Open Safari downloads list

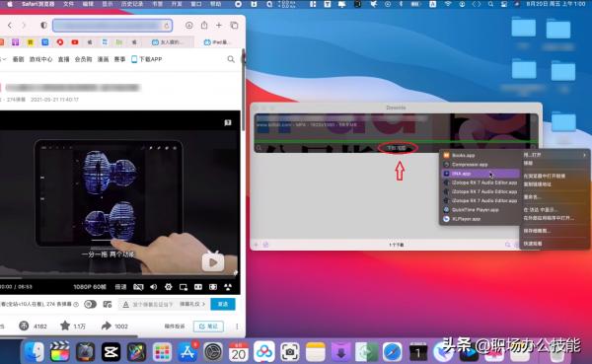click(x=189, y=26)
